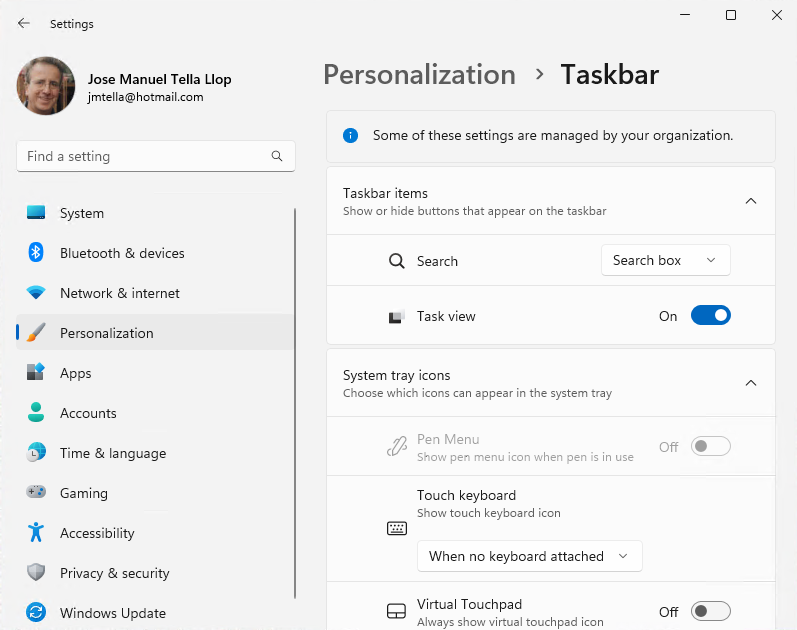Screen dimensions: 797x630
Task: Click the Search magnifier icon in Taskbar items
Action: click(396, 261)
